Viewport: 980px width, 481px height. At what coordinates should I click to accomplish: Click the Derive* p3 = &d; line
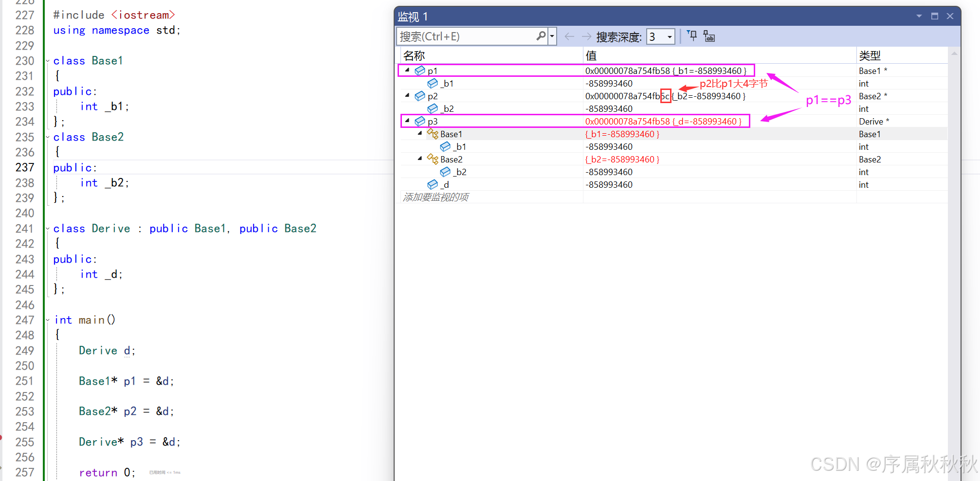[130, 442]
